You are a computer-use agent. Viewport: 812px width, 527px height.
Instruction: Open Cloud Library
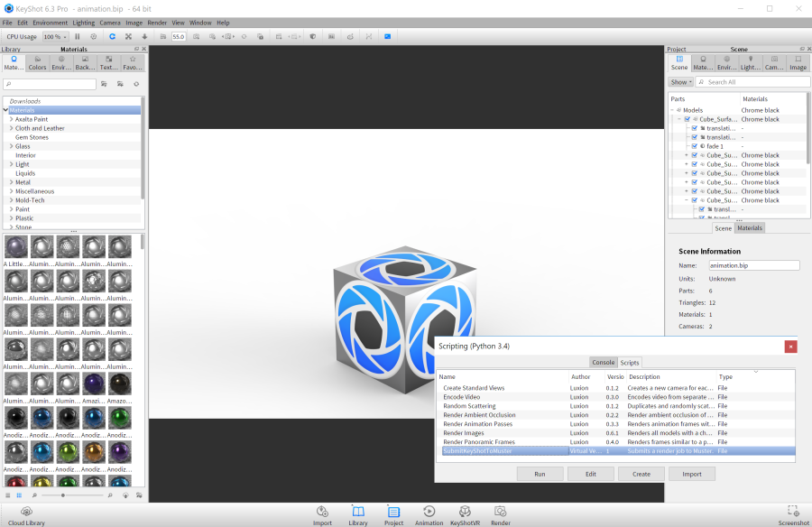[26, 515]
